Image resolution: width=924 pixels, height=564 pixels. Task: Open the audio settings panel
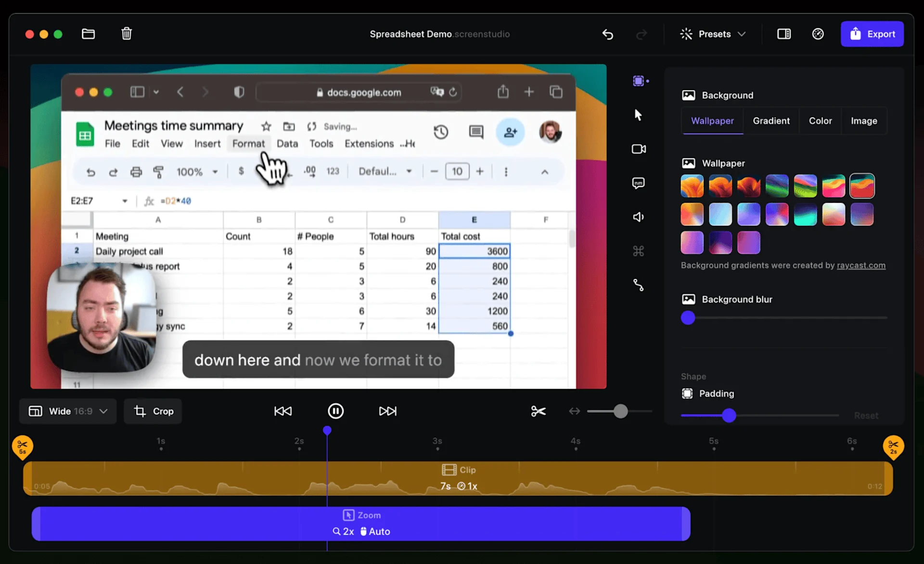pyautogui.click(x=639, y=217)
